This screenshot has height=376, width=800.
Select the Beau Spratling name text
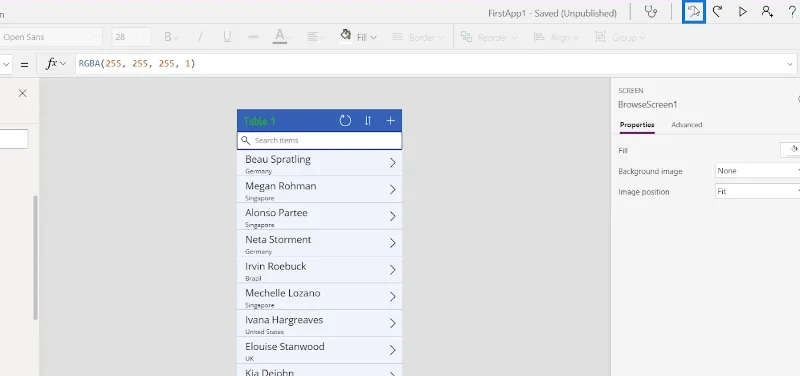pos(278,159)
